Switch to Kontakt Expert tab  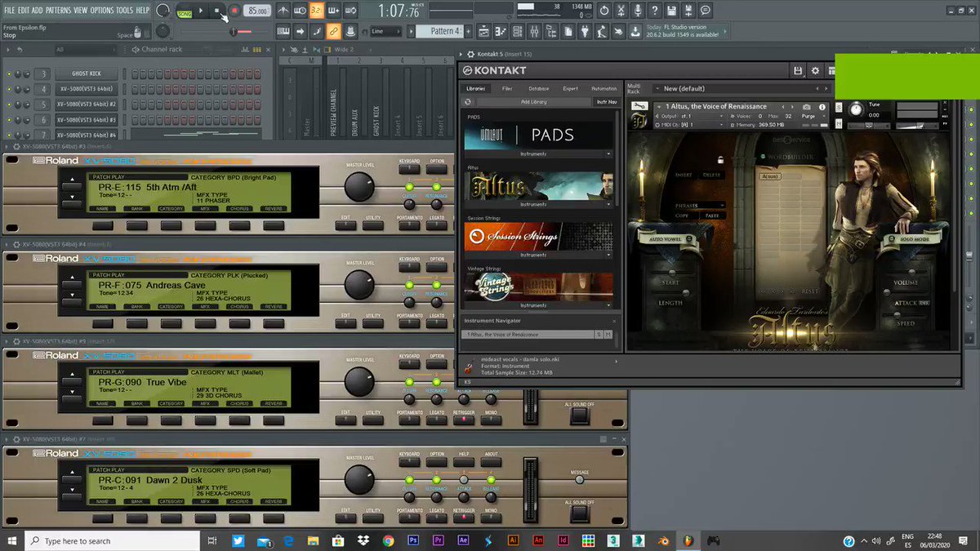click(570, 88)
